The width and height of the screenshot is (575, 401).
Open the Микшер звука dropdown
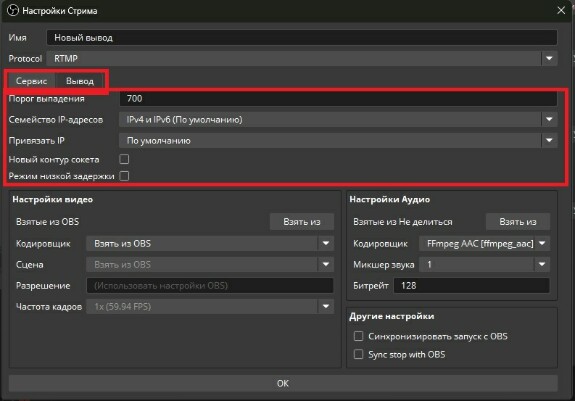point(484,264)
